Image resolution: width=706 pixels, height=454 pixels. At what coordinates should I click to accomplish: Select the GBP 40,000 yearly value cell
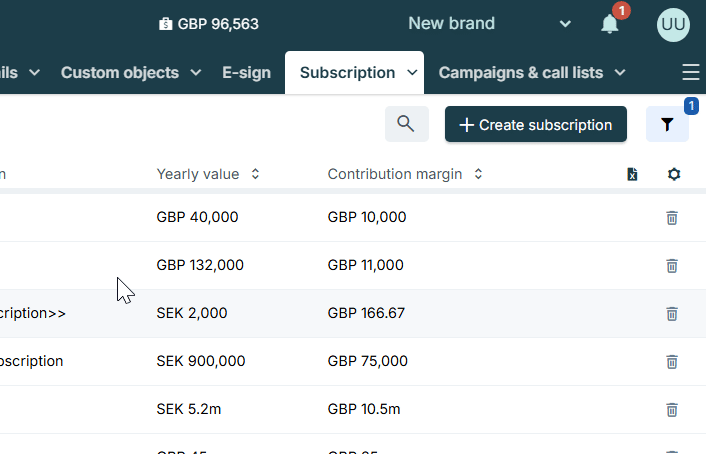coord(197,217)
